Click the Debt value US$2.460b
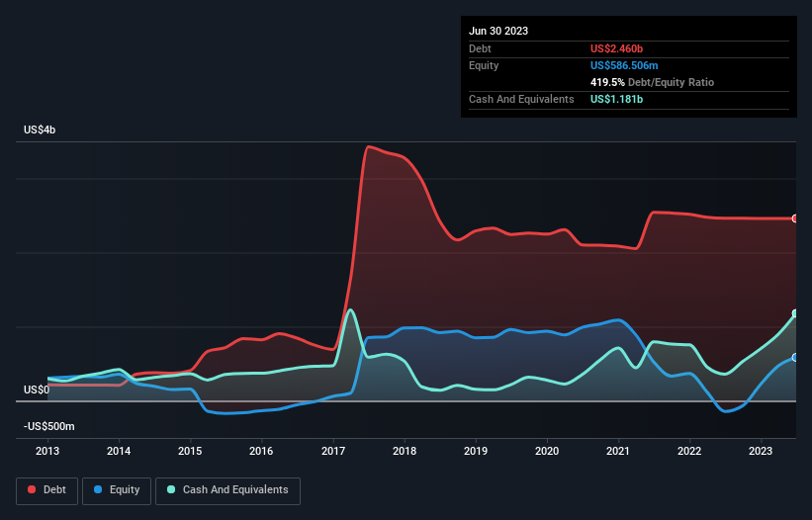Image resolution: width=812 pixels, height=520 pixels. coord(616,48)
